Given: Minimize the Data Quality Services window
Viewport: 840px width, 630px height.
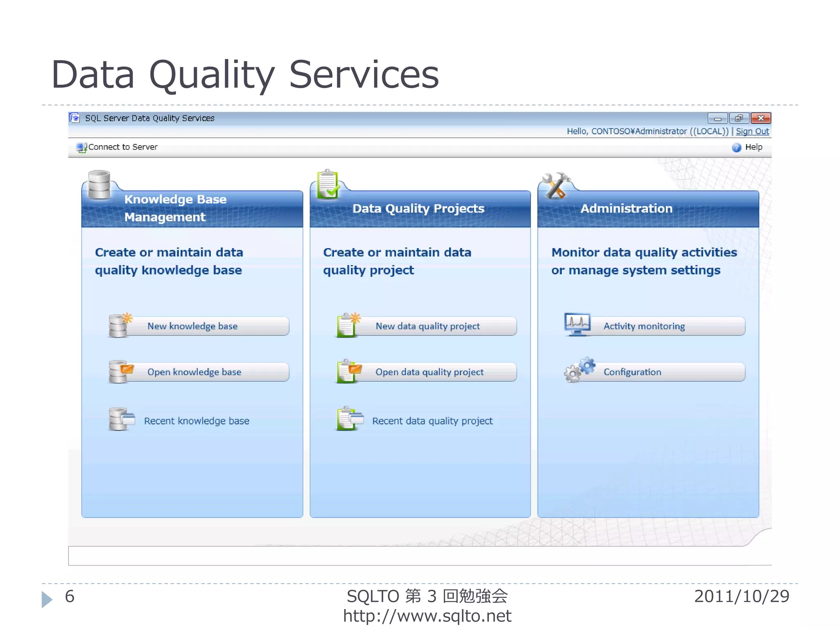Looking at the screenshot, I should coord(717,119).
